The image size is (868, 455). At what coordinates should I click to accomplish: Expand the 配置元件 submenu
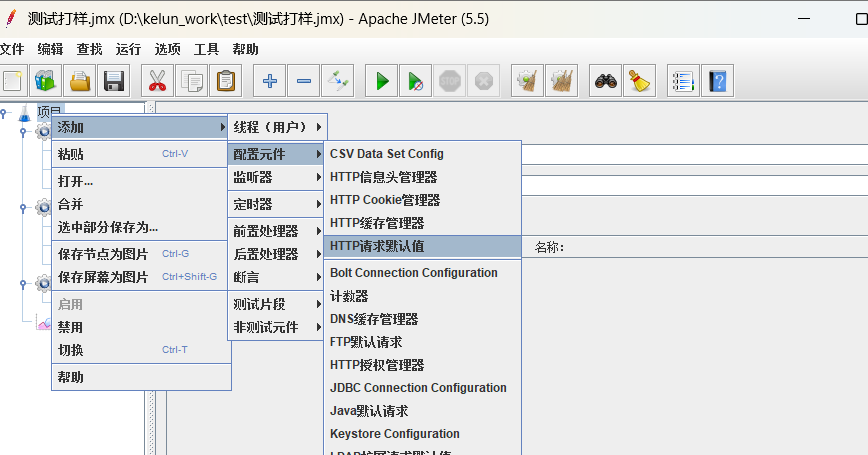(x=276, y=154)
